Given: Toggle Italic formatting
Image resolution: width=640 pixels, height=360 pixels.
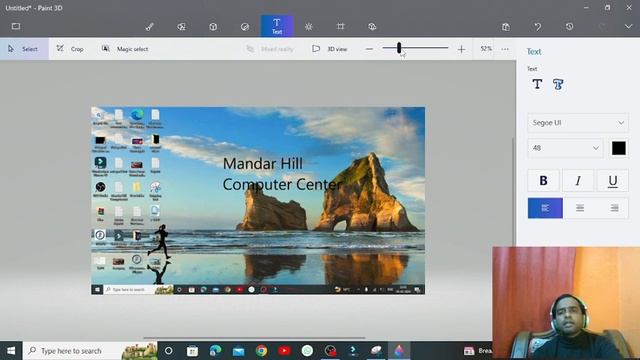Looking at the screenshot, I should click(x=578, y=180).
